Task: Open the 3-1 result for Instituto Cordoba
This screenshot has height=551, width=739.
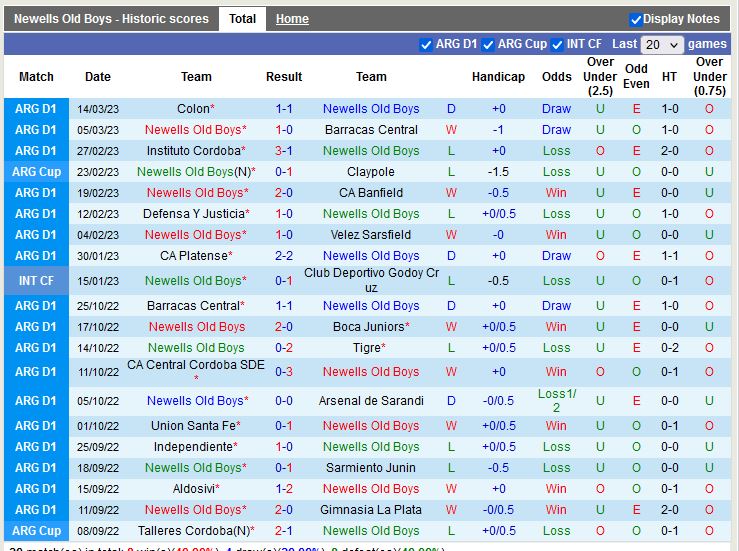Action: (284, 151)
